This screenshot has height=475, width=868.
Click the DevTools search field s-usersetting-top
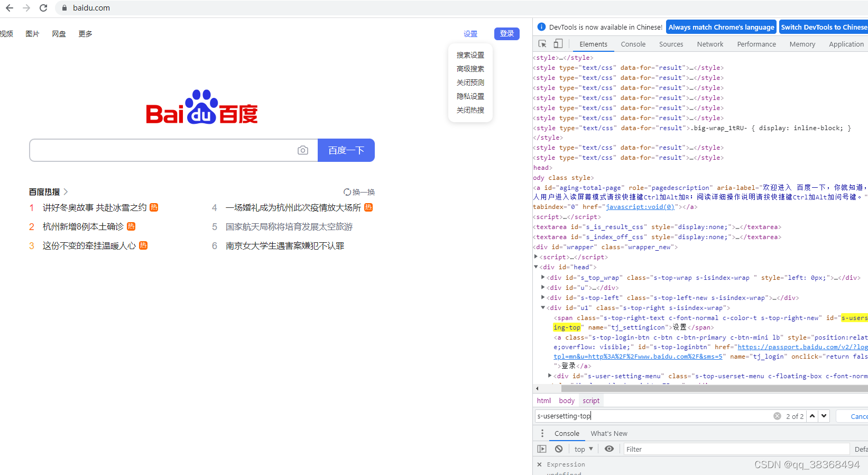coord(654,416)
